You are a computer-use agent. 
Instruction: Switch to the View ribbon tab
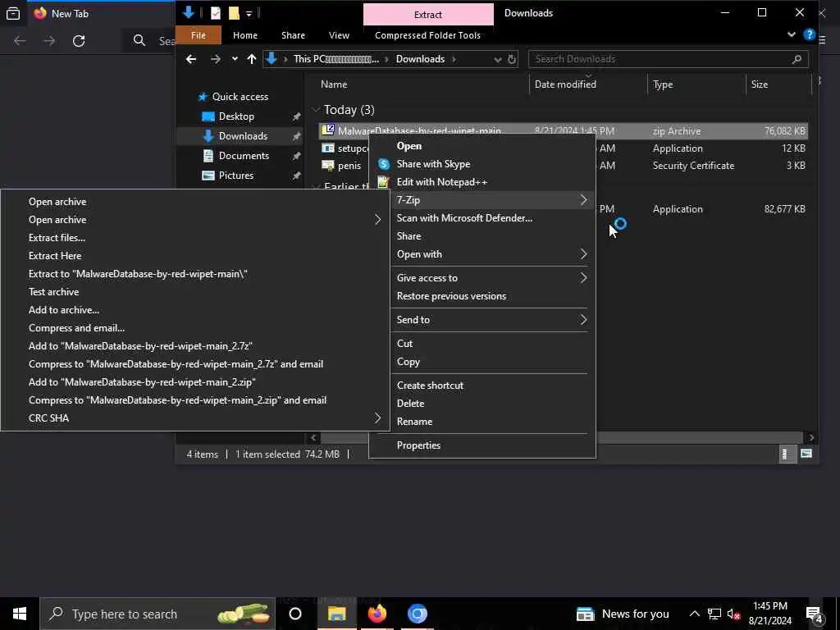pyautogui.click(x=339, y=35)
